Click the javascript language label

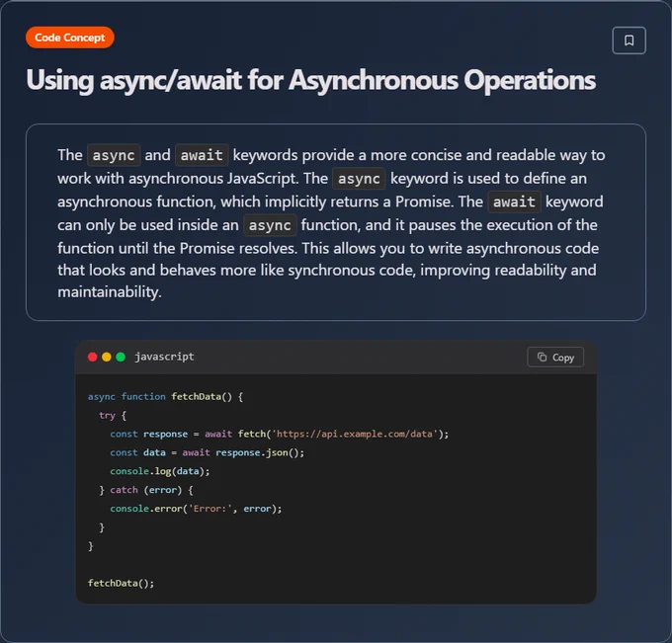164,357
